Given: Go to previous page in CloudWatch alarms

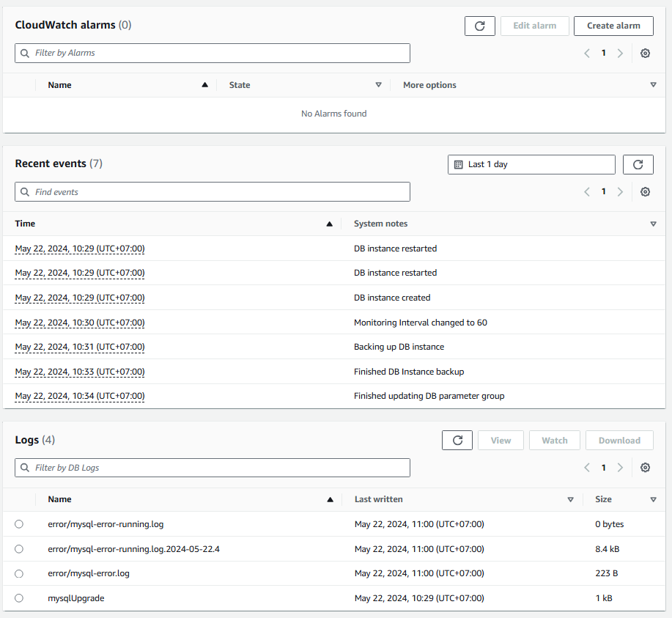Looking at the screenshot, I should coord(587,54).
